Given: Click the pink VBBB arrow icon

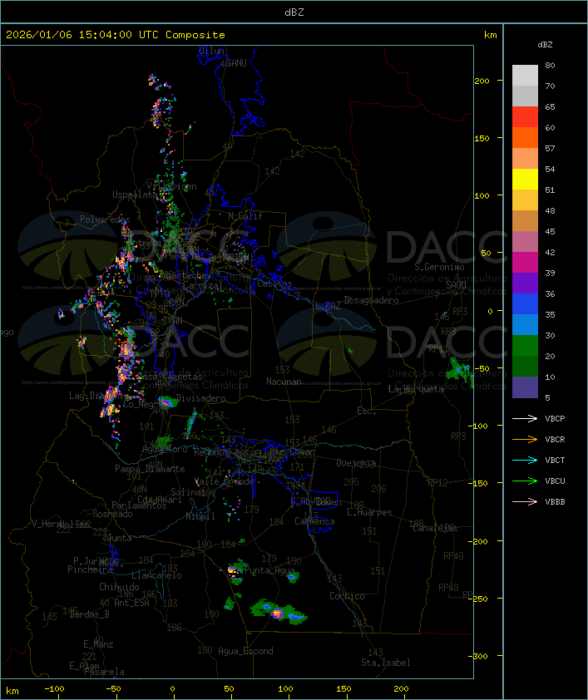Looking at the screenshot, I should click(525, 501).
